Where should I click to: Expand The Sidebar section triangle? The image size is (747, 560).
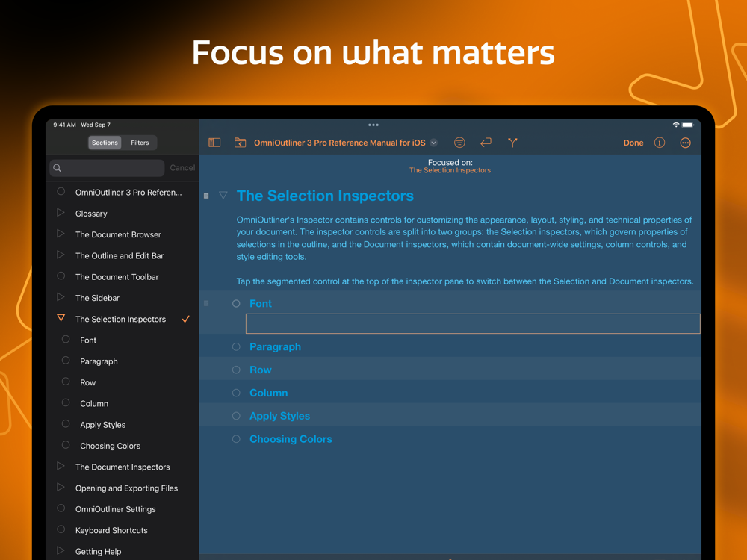click(x=61, y=296)
